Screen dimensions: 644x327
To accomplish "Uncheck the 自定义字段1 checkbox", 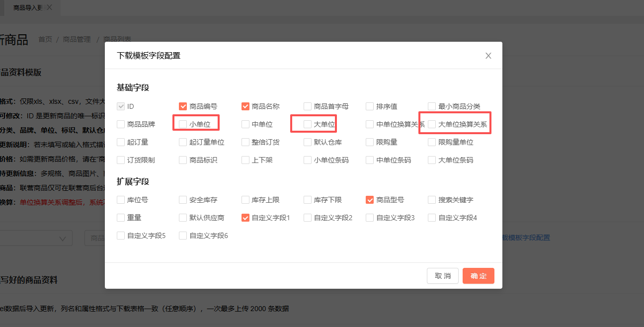I will pyautogui.click(x=245, y=218).
